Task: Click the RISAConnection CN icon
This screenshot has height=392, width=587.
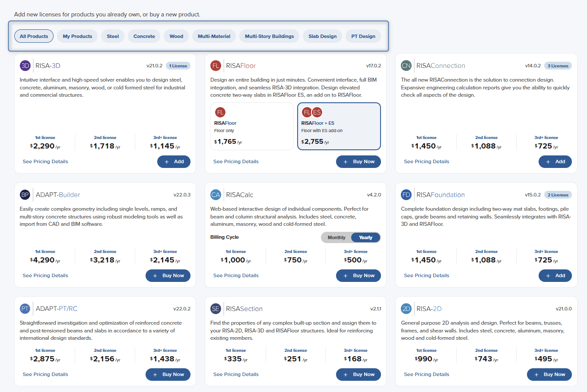Action: point(406,66)
